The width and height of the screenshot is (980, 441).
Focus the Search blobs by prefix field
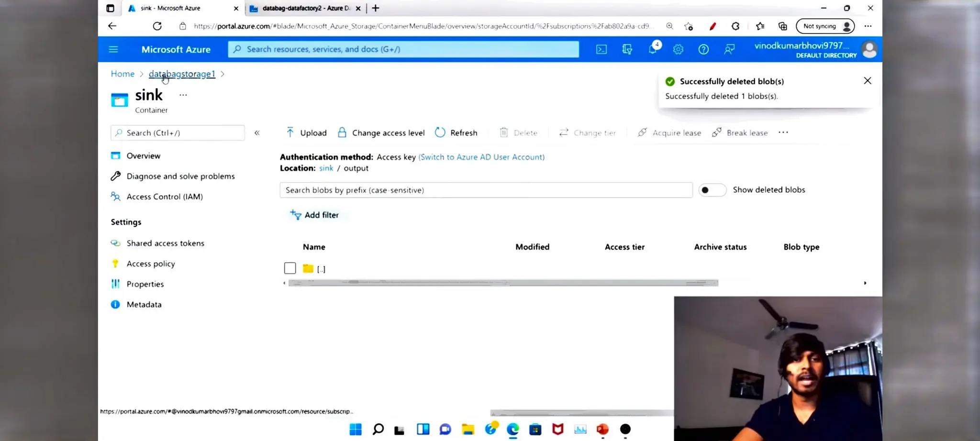click(486, 190)
